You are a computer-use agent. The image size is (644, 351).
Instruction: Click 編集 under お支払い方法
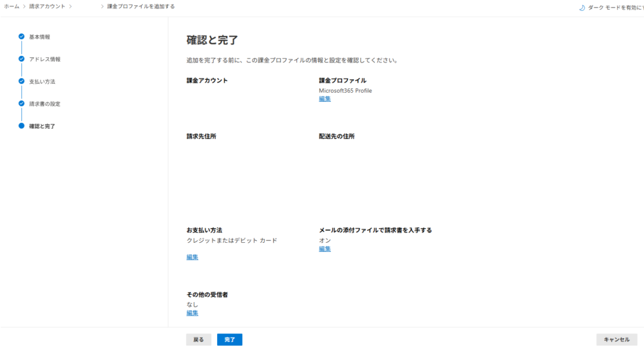pos(192,258)
